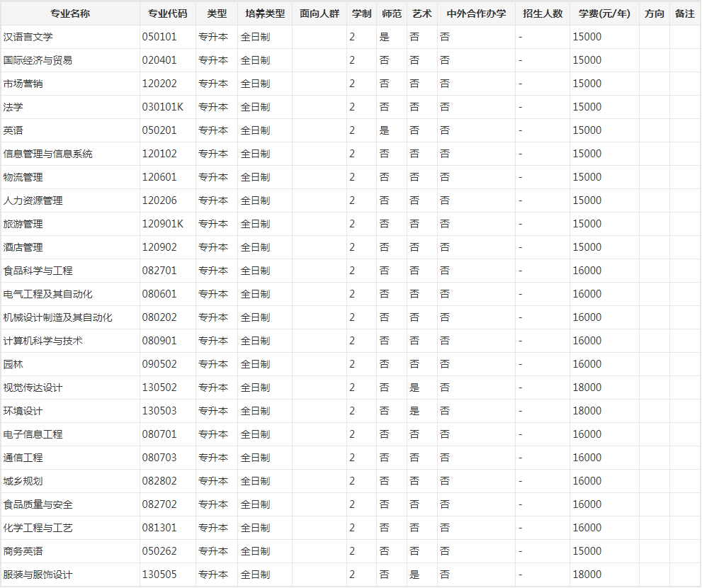Image resolution: width=702 pixels, height=588 pixels.
Task: Click the 18000 tuition in 视觉传达设计 row
Action: click(x=587, y=388)
